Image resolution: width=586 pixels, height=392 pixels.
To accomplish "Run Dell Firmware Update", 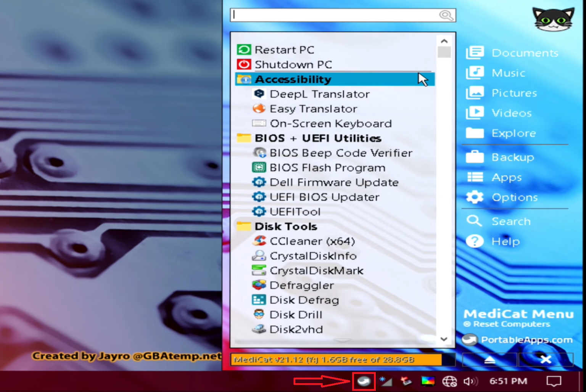I will click(x=333, y=182).
